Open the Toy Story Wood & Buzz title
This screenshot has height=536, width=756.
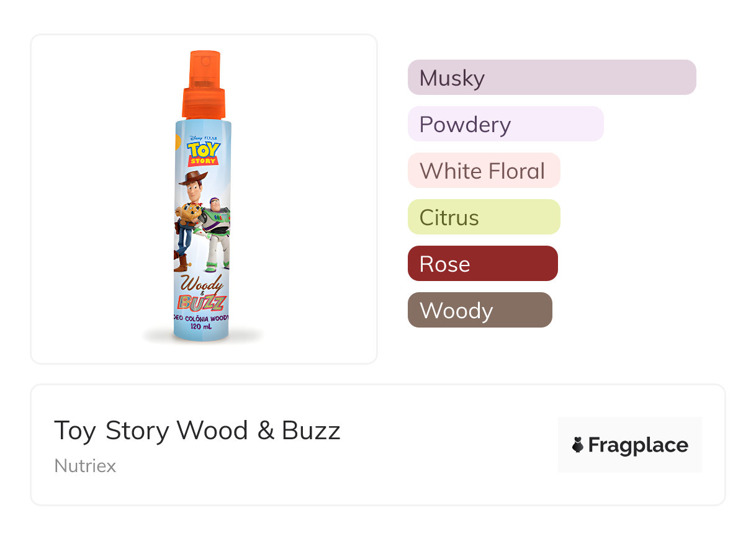pos(197,430)
